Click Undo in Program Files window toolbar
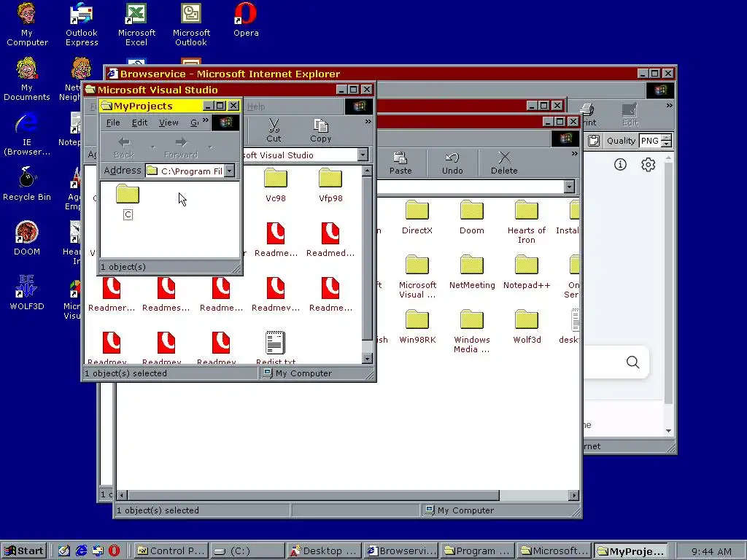Screen dimensions: 747x560 [x=452, y=163]
